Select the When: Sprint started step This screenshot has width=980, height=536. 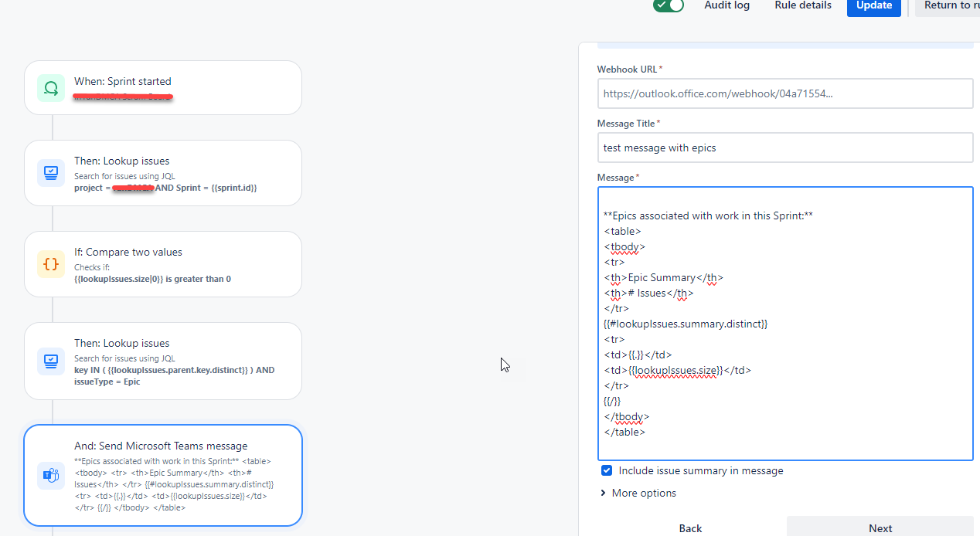pyautogui.click(x=163, y=87)
